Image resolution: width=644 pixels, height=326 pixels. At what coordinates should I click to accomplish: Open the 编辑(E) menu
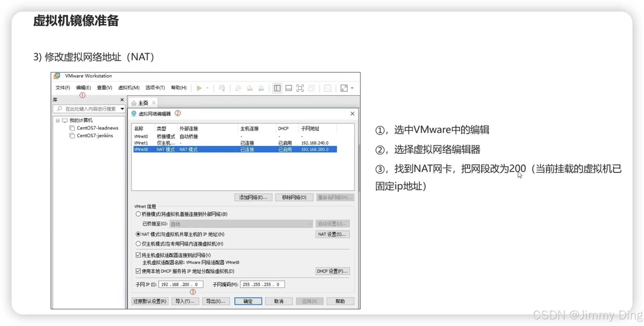click(x=83, y=88)
